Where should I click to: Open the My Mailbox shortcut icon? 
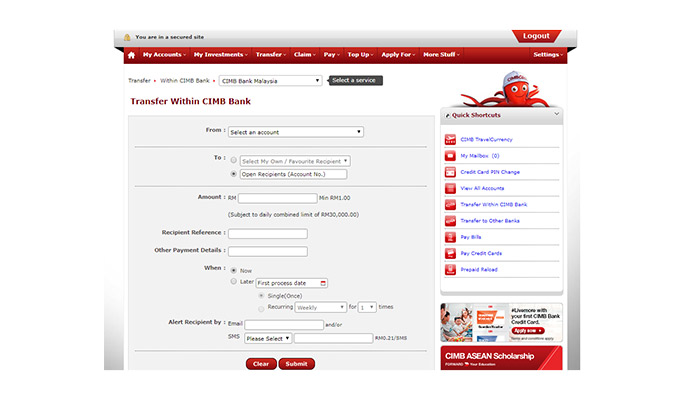(x=450, y=156)
